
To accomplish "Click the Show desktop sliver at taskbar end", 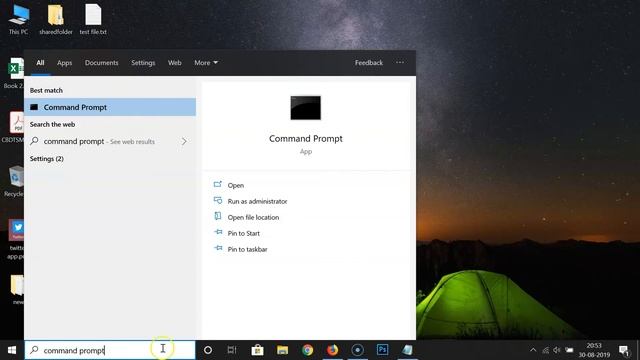I will coord(638,350).
